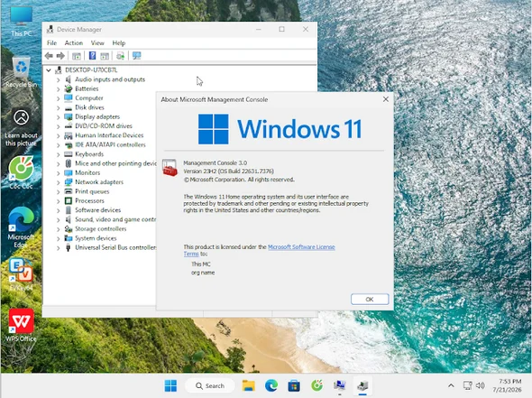The height and width of the screenshot is (398, 532).
Task: Click the red toolbox icon in About dialog
Action: tap(170, 168)
